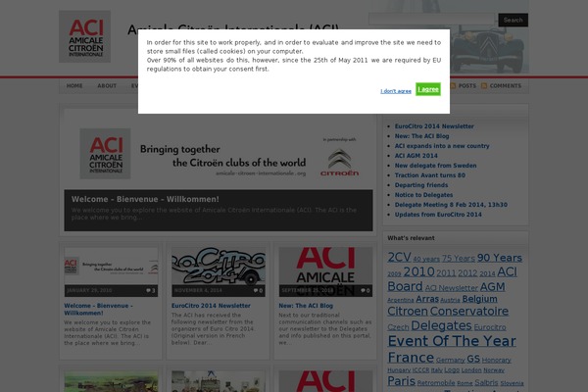Open Updates from EuroCitro 2014 link
This screenshot has height=392, width=588.
click(438, 215)
